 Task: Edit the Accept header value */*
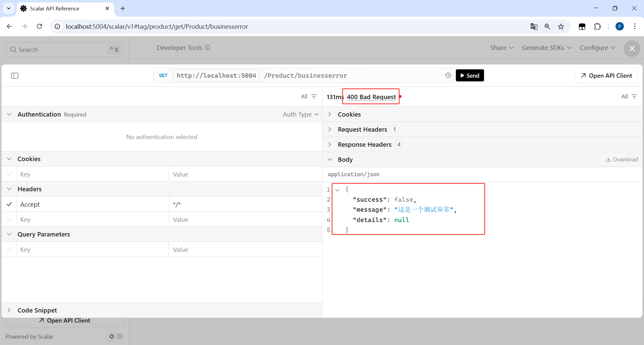[246, 204]
